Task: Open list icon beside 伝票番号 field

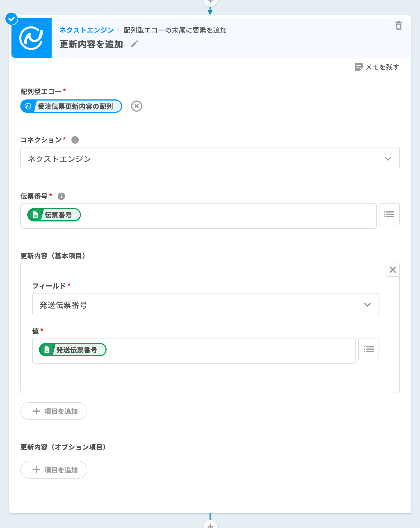Action: pos(389,214)
